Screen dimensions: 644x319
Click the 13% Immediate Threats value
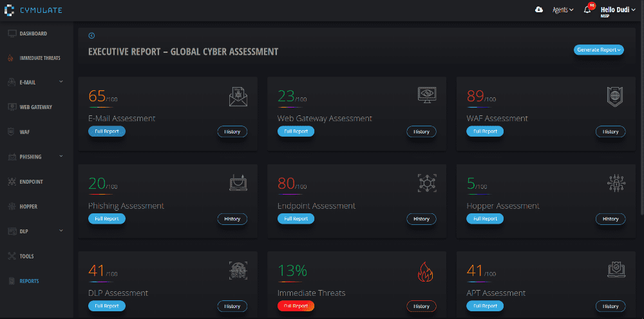292,270
